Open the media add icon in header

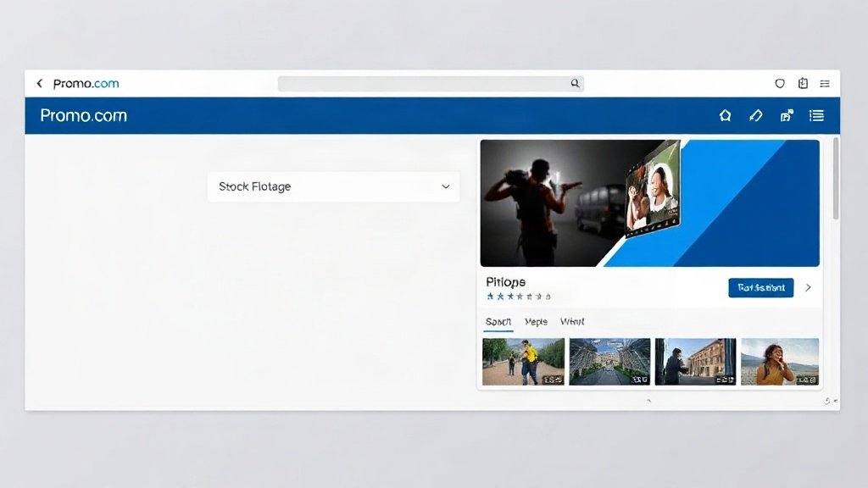click(787, 115)
